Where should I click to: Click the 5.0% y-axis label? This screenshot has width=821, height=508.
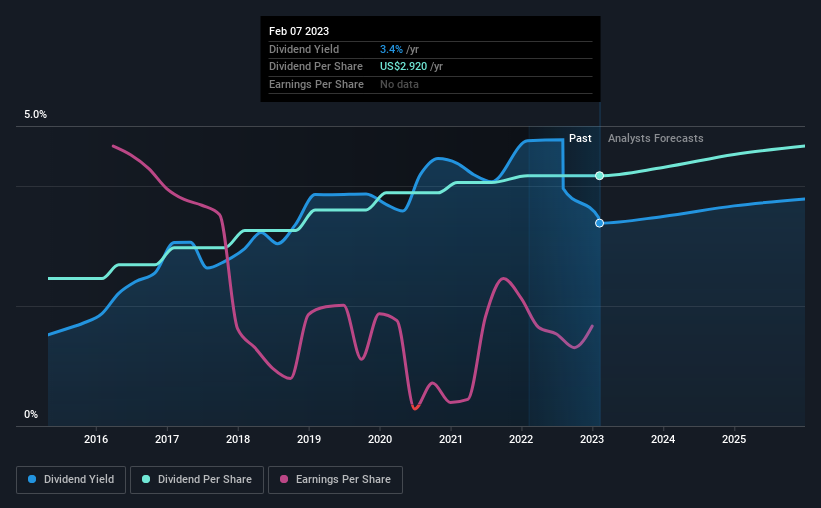coord(35,115)
